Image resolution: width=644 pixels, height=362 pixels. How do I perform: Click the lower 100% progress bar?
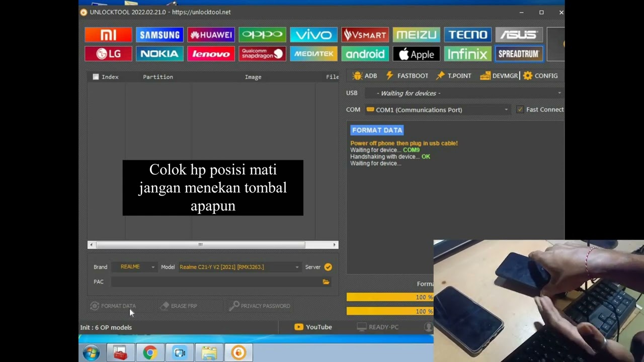(x=390, y=311)
